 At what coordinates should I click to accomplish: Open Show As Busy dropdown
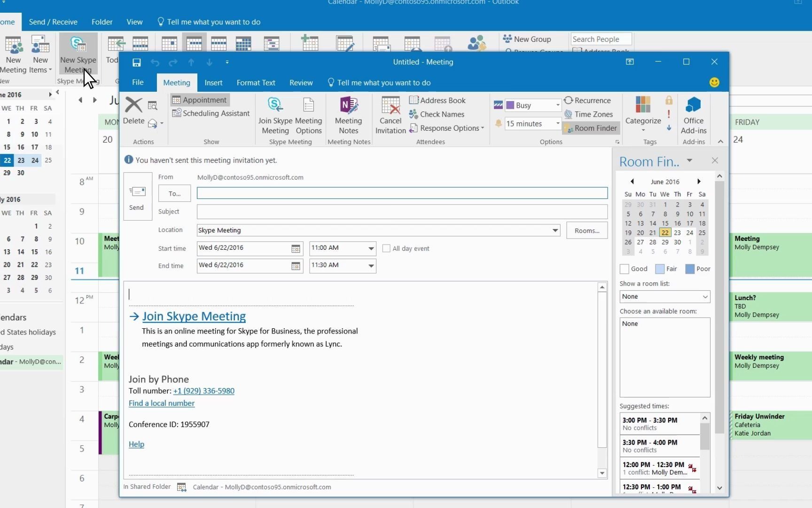coord(558,105)
